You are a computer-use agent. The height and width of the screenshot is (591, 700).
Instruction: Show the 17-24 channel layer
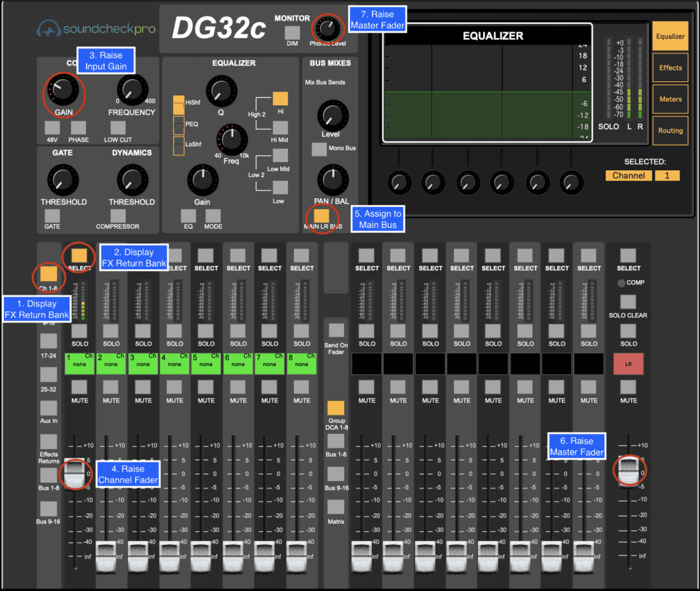[x=49, y=341]
